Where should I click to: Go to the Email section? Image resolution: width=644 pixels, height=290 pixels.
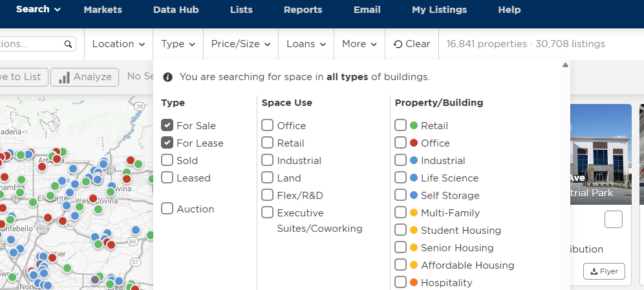point(367,10)
